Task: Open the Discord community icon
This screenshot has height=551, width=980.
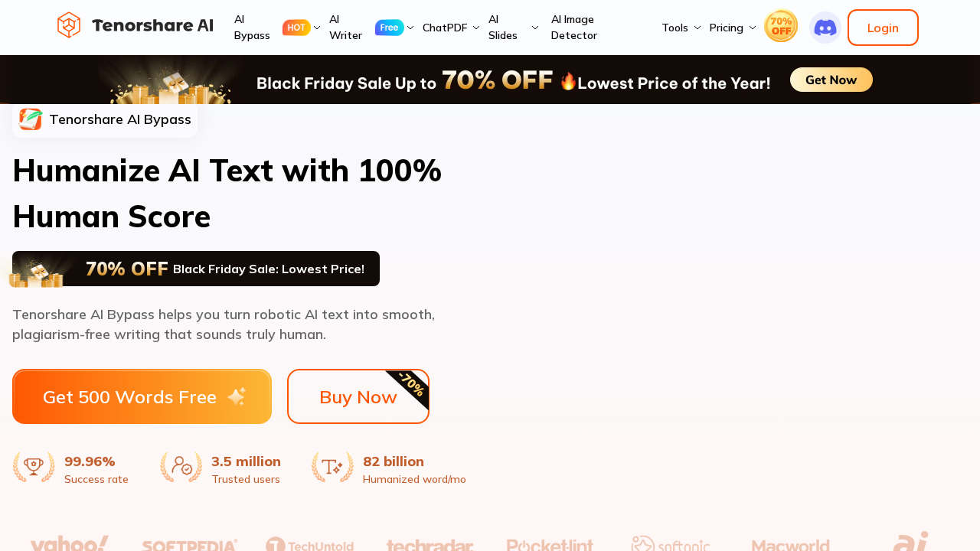Action: point(825,28)
